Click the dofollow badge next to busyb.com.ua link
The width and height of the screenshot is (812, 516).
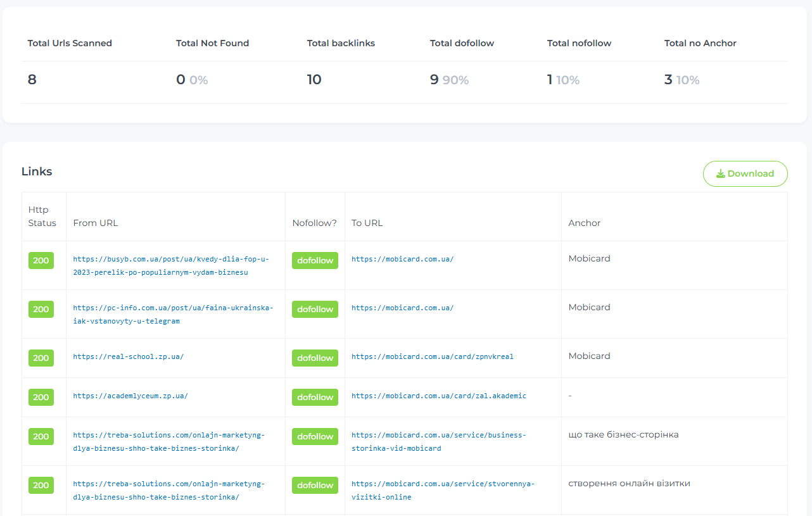pos(315,260)
